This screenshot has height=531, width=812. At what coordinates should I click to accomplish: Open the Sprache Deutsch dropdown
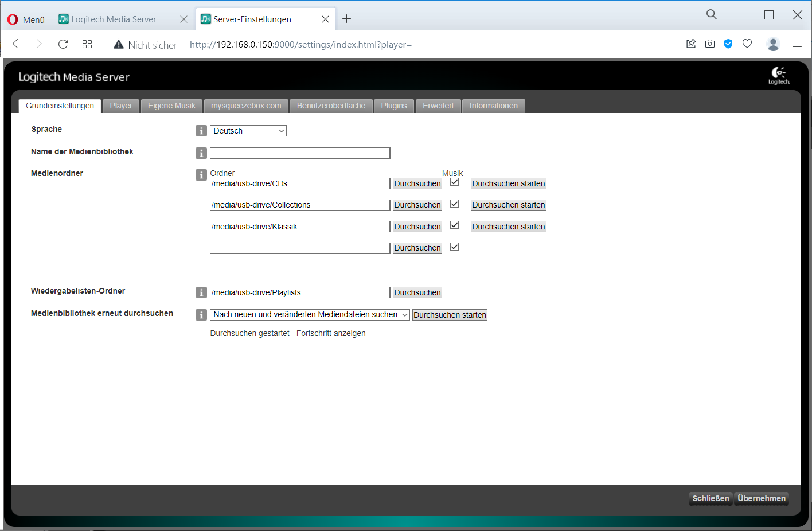point(248,131)
